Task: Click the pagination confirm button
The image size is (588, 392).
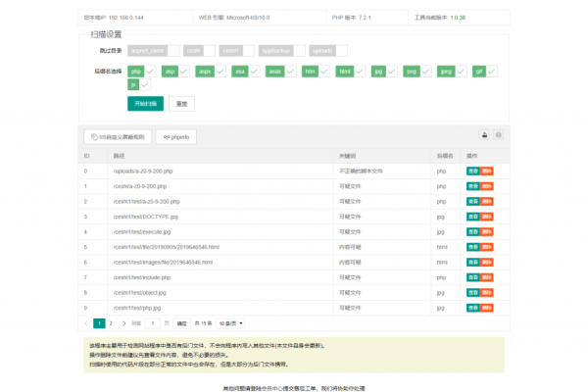Action: click(x=182, y=322)
